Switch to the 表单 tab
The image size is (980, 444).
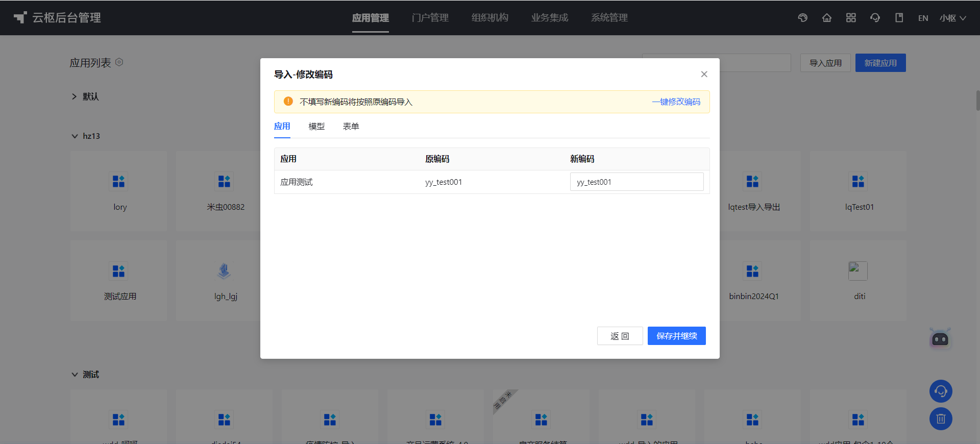point(351,127)
